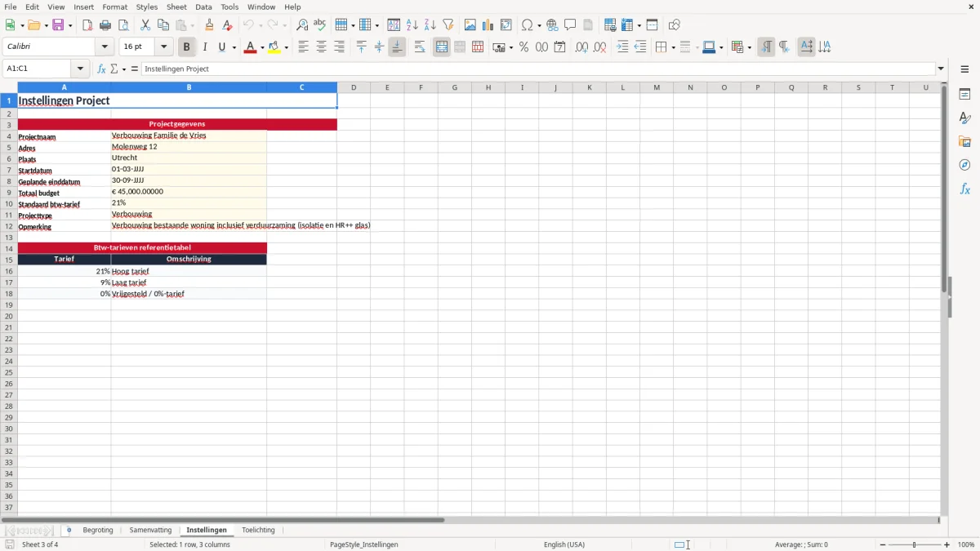This screenshot has height=551, width=980.
Task: Print the spreadsheet using the printer icon
Action: click(x=105, y=25)
